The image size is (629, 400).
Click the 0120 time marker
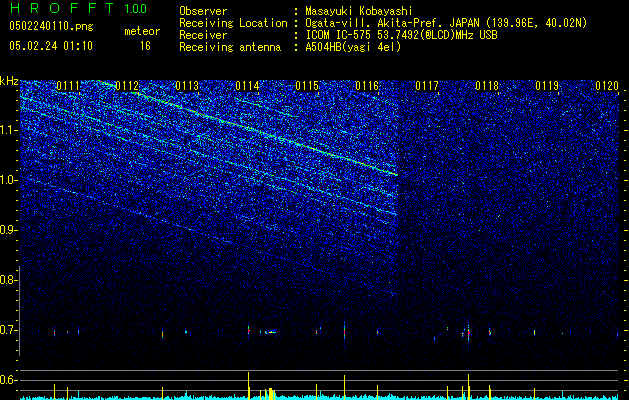pyautogui.click(x=607, y=86)
